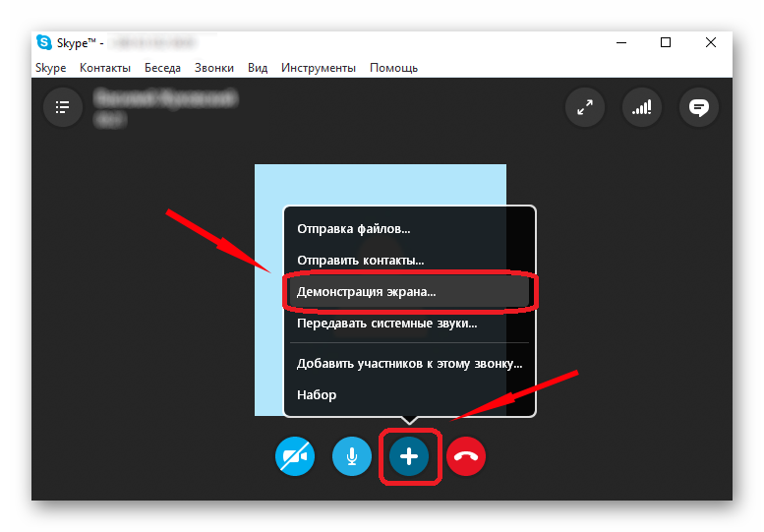Open the Skype menu in the menu bar
The height and width of the screenshot is (532, 764).
tap(51, 68)
